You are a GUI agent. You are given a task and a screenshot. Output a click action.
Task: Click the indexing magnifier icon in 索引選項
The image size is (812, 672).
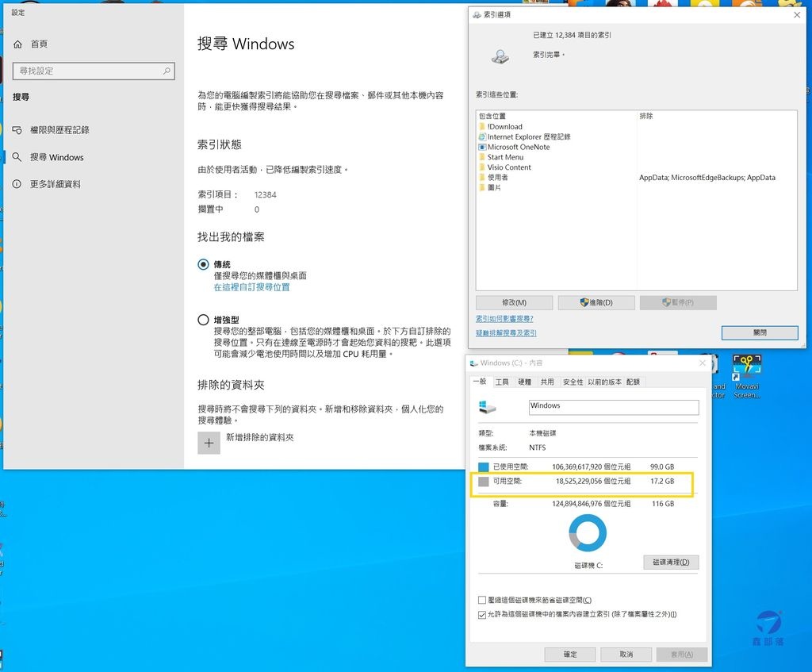pyautogui.click(x=500, y=56)
